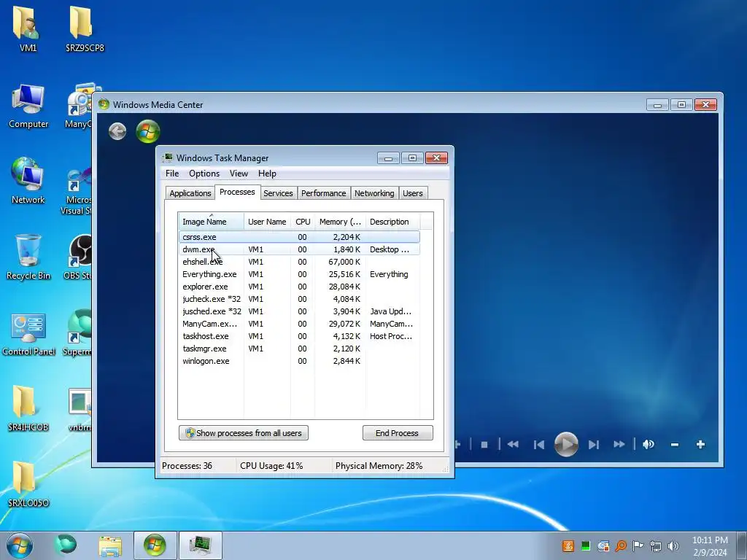Screen dimensions: 747x560
Task: Select the dwm.exe process row
Action: point(299,249)
